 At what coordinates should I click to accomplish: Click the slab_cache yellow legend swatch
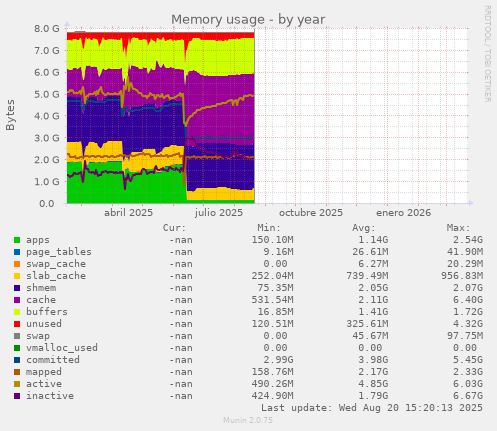(x=17, y=276)
